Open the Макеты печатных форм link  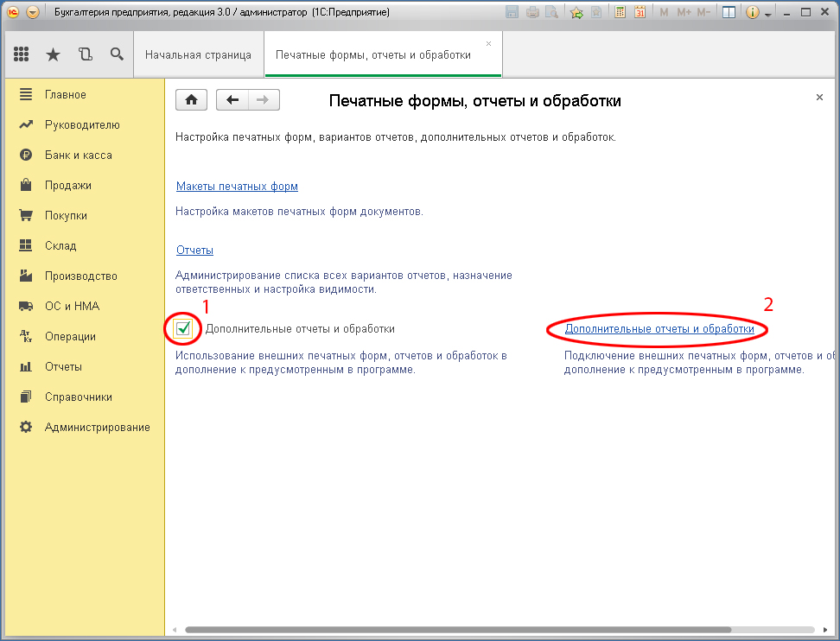[x=237, y=187]
